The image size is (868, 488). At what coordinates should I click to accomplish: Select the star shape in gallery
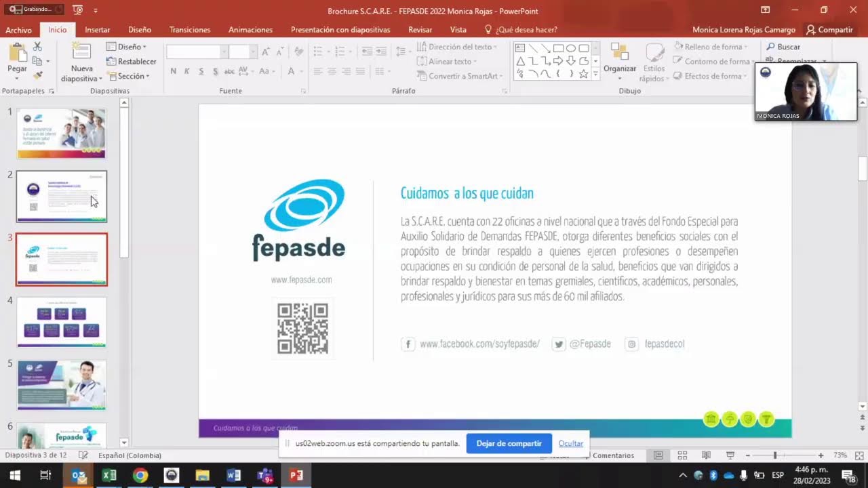(584, 74)
